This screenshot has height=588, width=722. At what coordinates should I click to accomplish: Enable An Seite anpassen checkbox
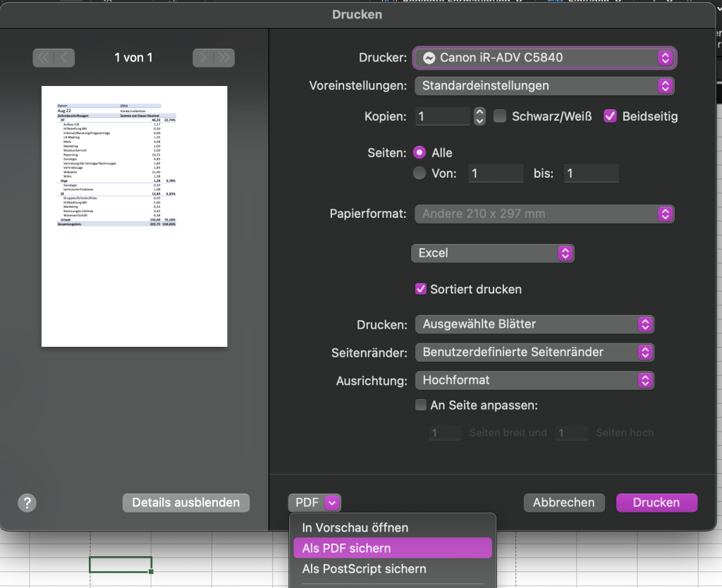421,405
